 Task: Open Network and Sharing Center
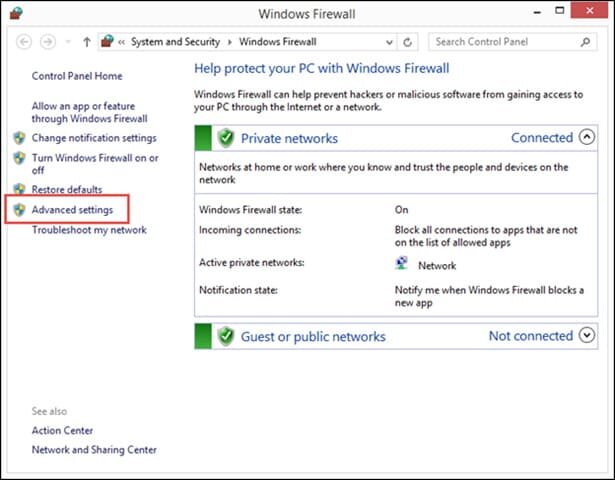coord(94,450)
